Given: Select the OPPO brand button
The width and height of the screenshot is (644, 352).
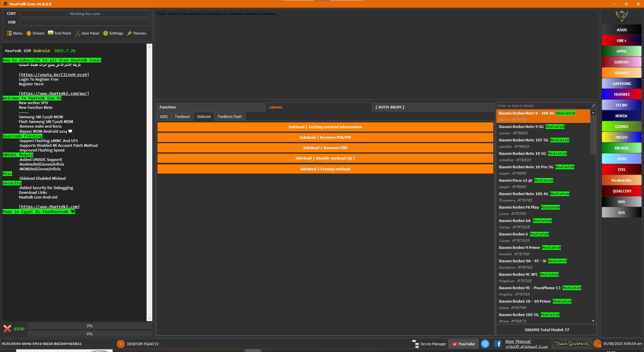Looking at the screenshot, I should [622, 51].
